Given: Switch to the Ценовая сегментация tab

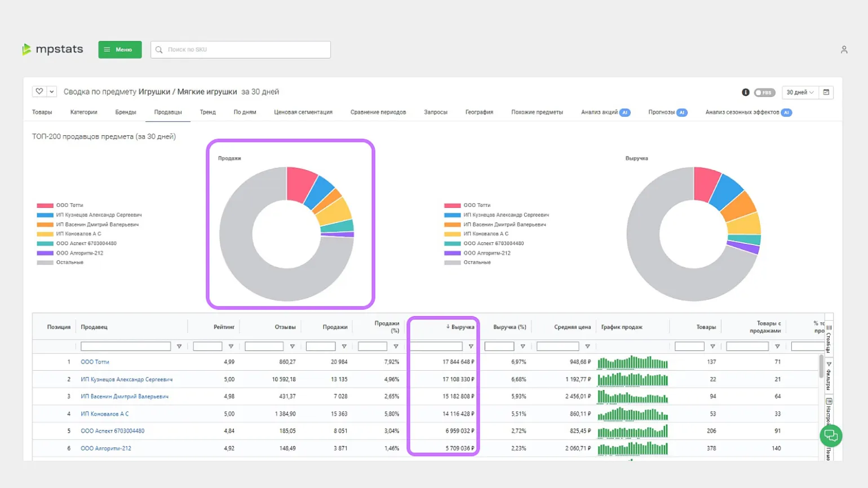Looking at the screenshot, I should pos(303,112).
